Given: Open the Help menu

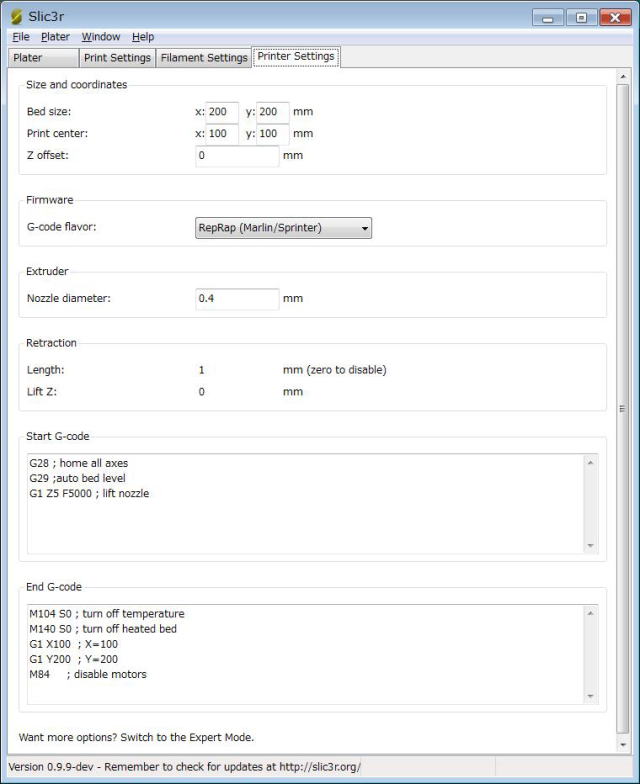Looking at the screenshot, I should 143,36.
